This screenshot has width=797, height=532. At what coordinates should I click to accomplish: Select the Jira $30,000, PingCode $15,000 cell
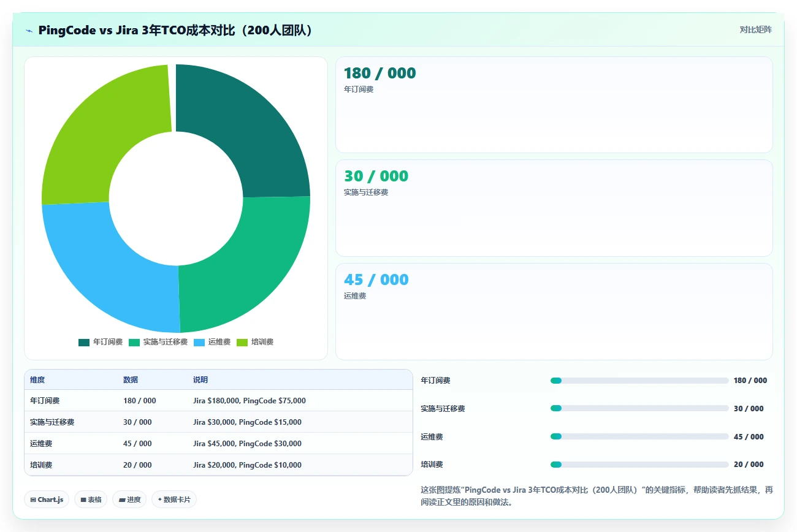pos(247,422)
